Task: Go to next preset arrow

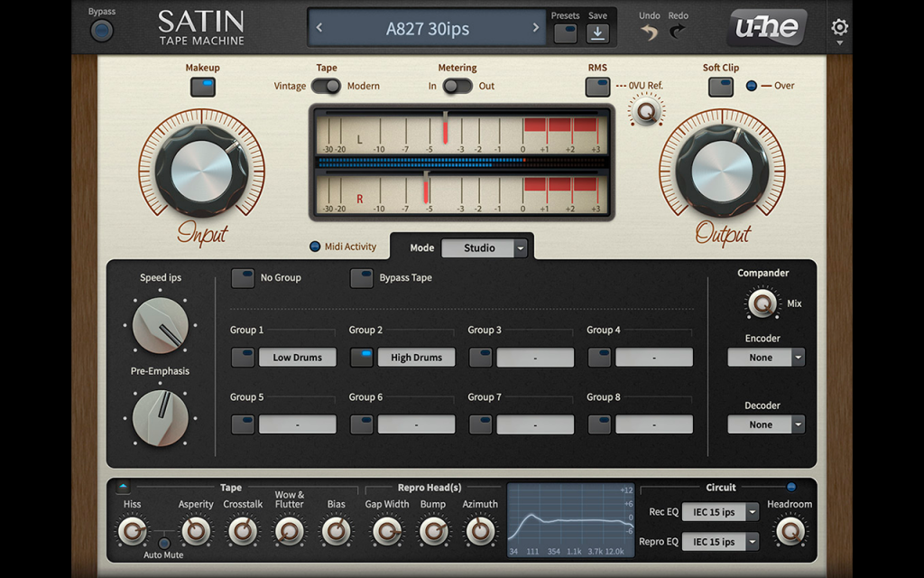Action: (535, 28)
